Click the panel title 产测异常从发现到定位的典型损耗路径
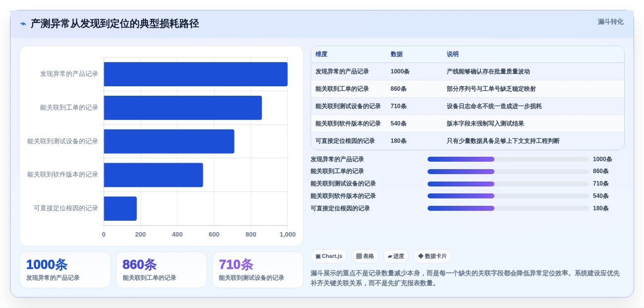This screenshot has width=644, height=308. 115,23
